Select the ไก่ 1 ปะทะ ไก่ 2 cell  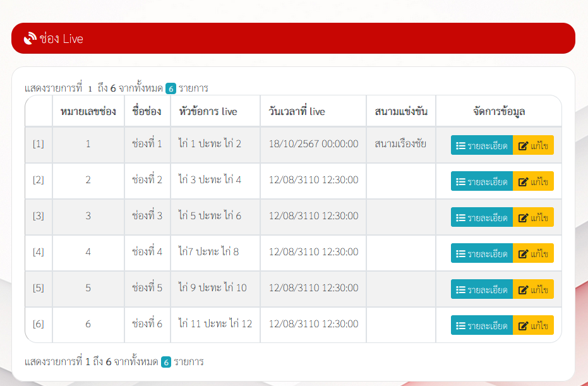click(210, 144)
